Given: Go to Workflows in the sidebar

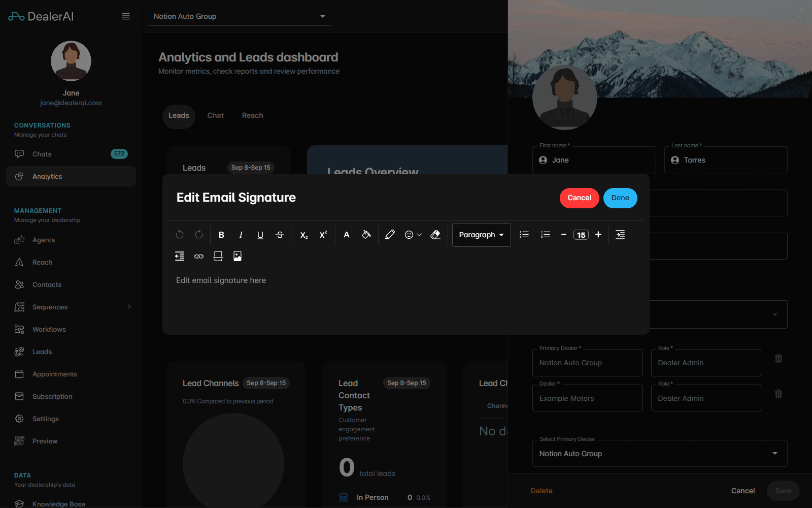Looking at the screenshot, I should click(x=71, y=329).
